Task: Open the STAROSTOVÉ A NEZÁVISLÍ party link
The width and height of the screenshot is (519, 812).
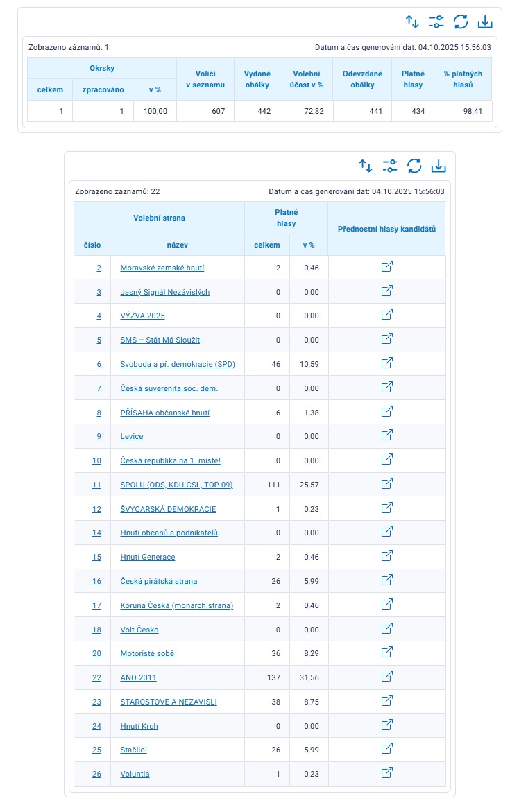Action: [x=169, y=702]
